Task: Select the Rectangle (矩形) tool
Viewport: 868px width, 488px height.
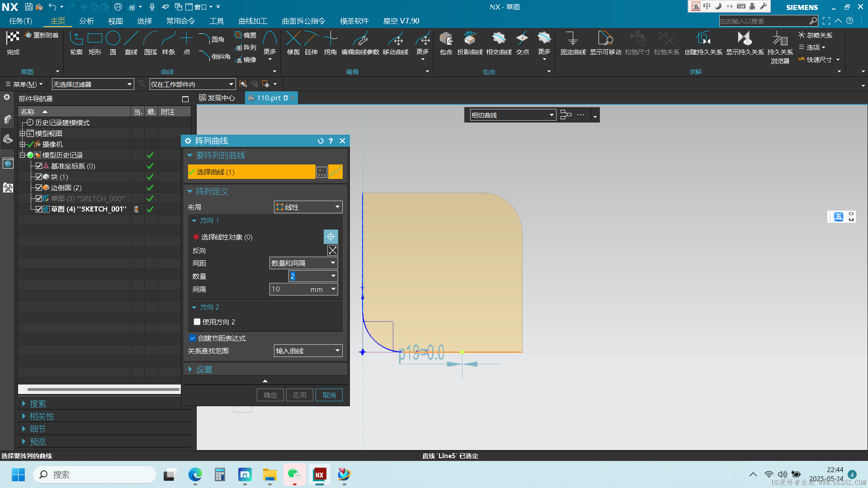Action: coord(95,43)
